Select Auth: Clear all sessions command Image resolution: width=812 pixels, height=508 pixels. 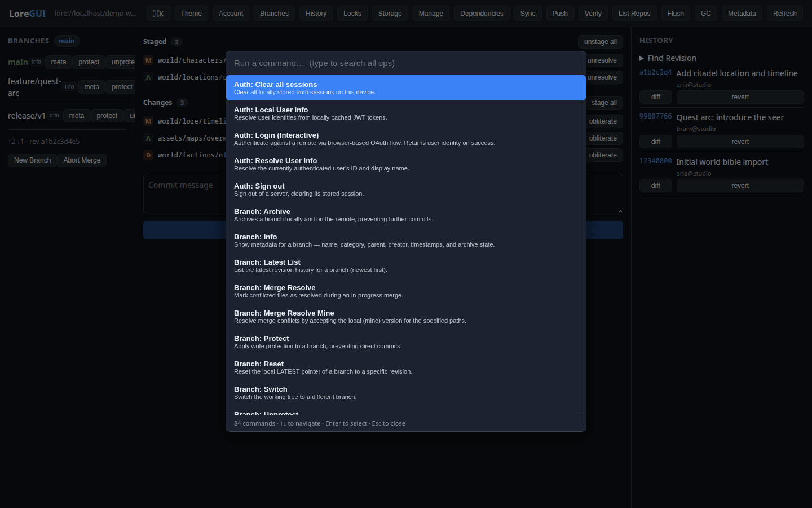pyautogui.click(x=406, y=88)
